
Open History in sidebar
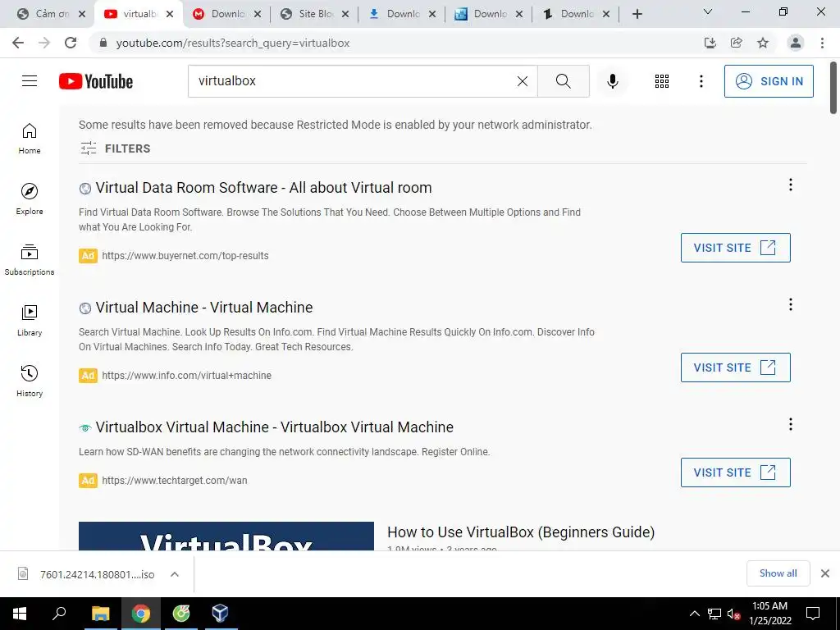click(30, 381)
